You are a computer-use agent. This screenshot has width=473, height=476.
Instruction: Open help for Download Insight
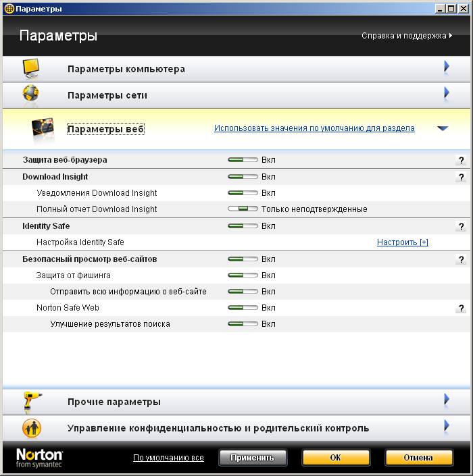coord(461,177)
